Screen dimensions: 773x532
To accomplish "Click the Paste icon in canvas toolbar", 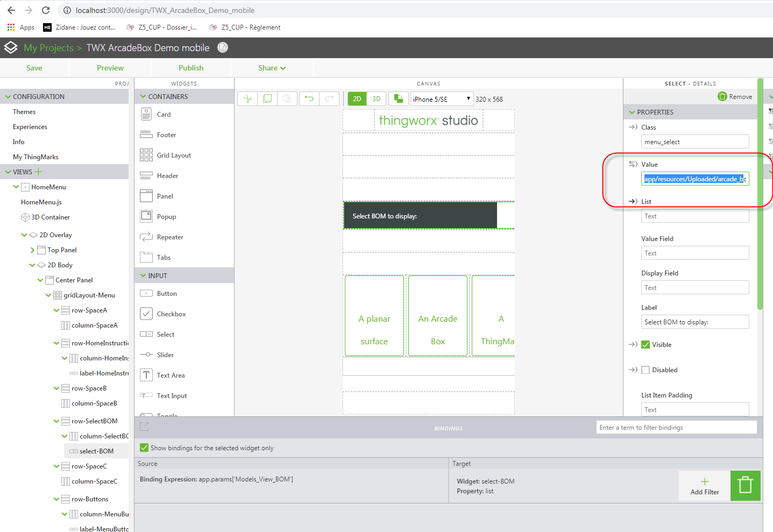I will tap(287, 98).
